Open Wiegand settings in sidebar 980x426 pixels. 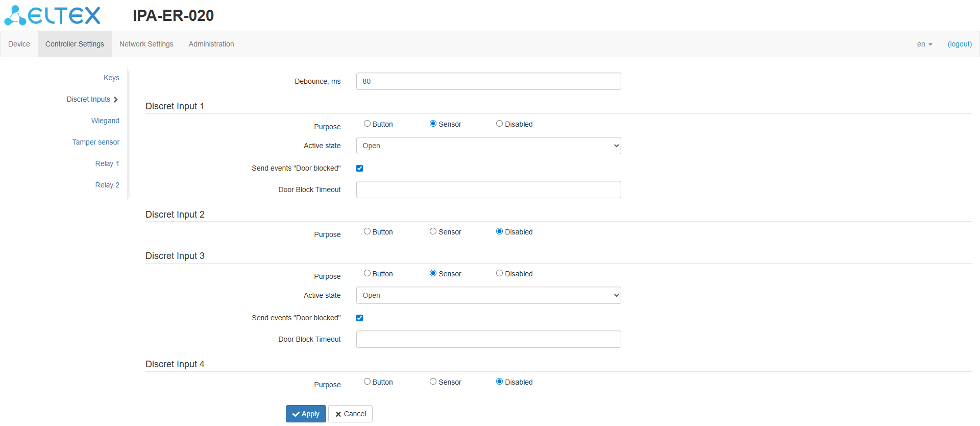105,121
